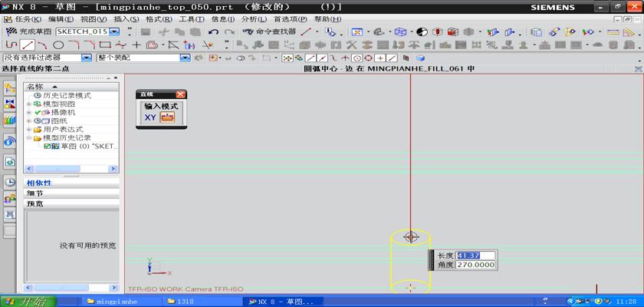The height and width of the screenshot is (307, 644).
Task: Toggle parameter input mode in Line dialog
Action: pyautogui.click(x=167, y=117)
